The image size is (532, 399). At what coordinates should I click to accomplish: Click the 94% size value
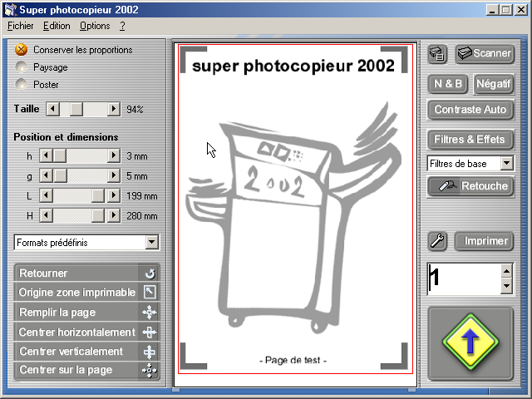(135, 110)
